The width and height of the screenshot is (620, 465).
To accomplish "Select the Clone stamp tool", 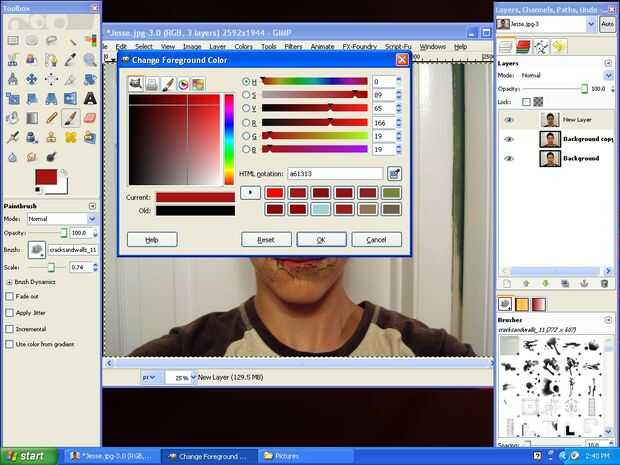I will pyautogui.click(x=51, y=137).
